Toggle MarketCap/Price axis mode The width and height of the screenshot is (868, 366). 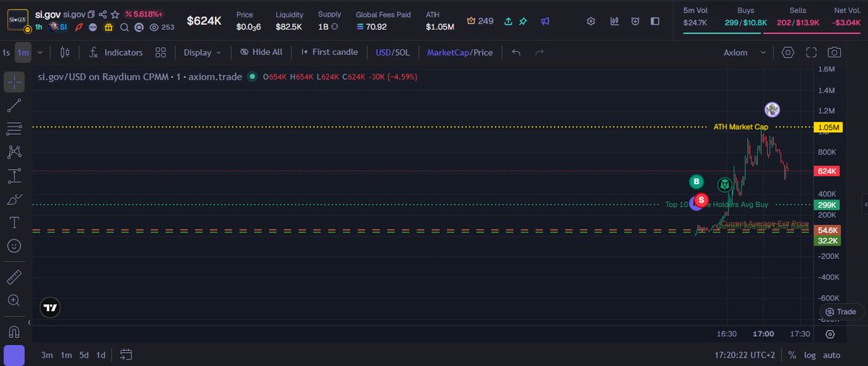pyautogui.click(x=460, y=52)
